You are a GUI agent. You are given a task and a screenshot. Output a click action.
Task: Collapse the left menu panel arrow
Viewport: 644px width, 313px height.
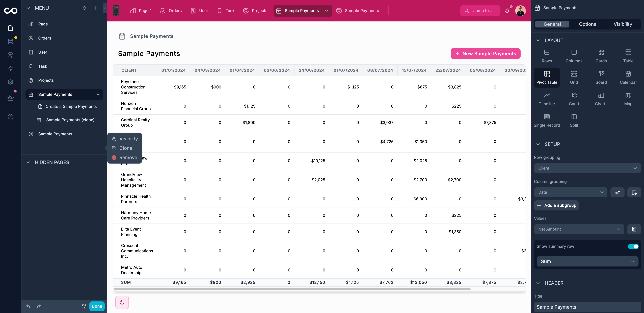105,8
